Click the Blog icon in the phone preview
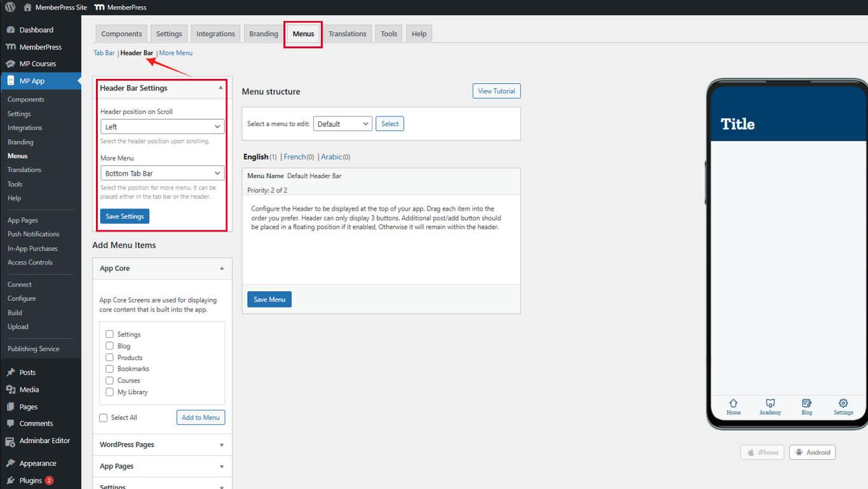Viewport: 868px width, 489px height. coord(806,404)
